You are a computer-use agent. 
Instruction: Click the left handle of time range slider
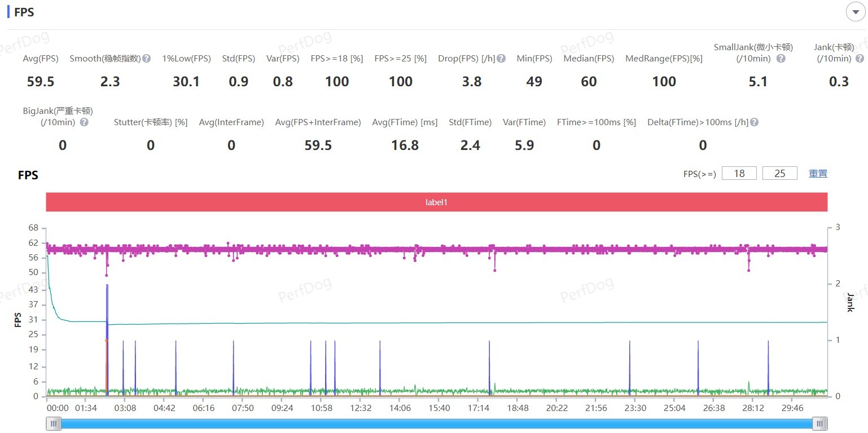click(54, 423)
